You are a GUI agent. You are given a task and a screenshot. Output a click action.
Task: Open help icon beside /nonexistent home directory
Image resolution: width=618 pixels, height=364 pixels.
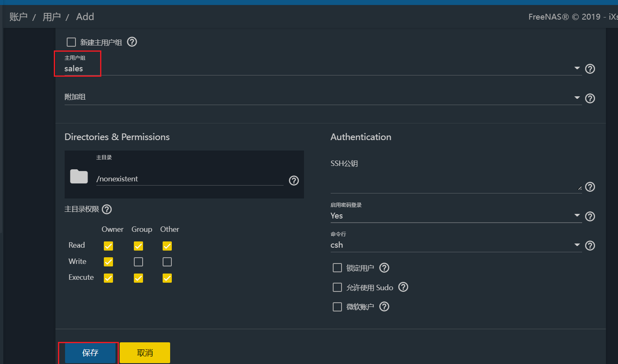pos(294,181)
